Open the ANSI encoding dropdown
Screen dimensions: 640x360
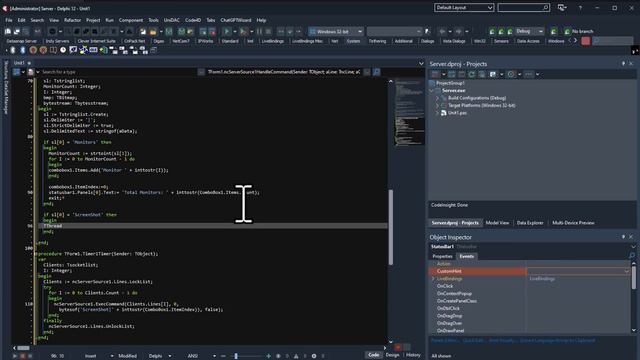214,356
